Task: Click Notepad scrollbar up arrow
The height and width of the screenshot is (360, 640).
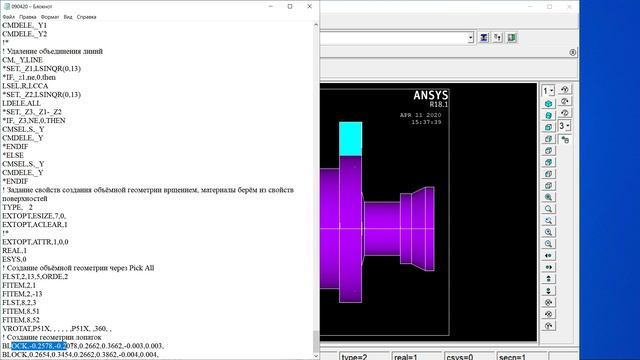Action: 316,25
